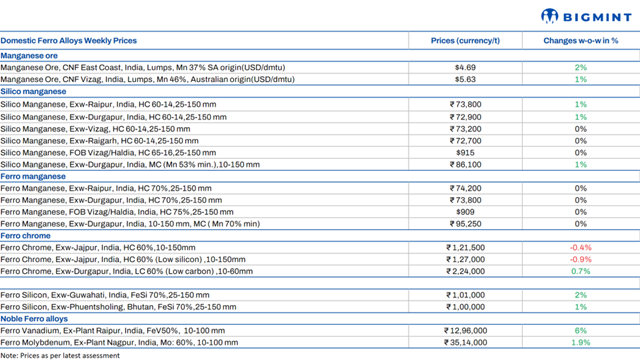This screenshot has height=360, width=640.
Task: Click the 1.9% change value
Action: pyautogui.click(x=580, y=342)
